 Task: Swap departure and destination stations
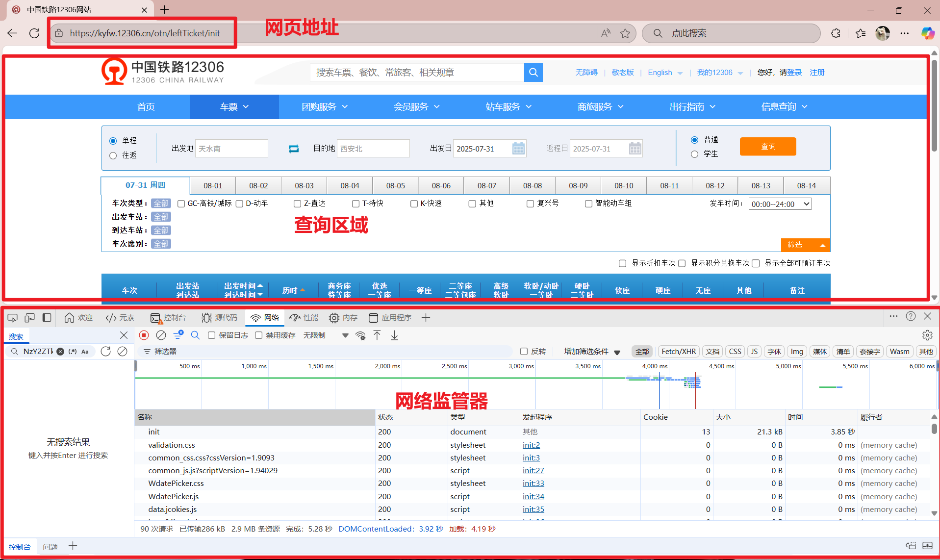coord(293,149)
